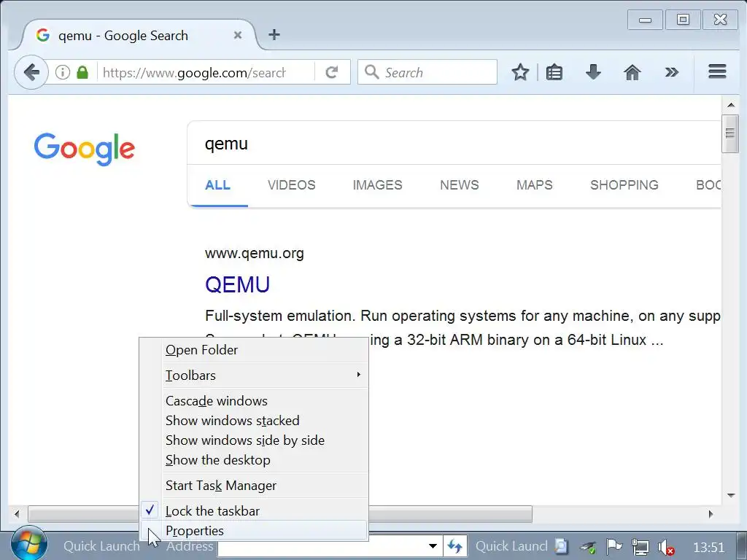Open the downloads arrow icon
The width and height of the screenshot is (747, 560).
tap(593, 72)
